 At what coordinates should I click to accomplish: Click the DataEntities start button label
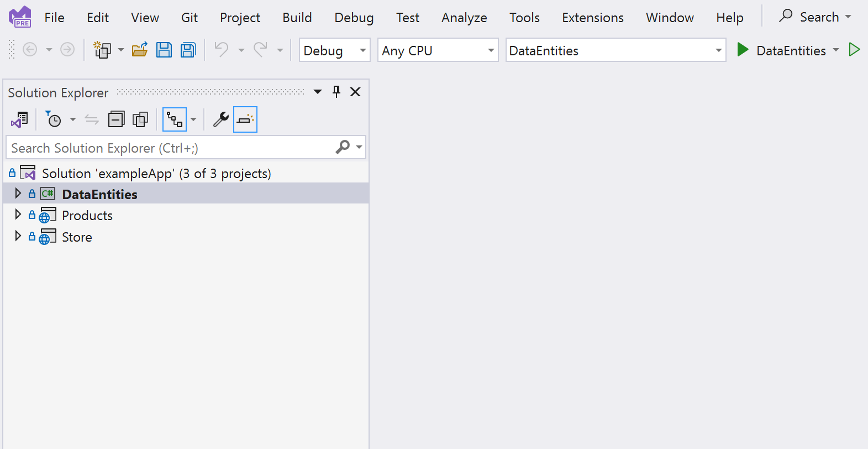(791, 50)
